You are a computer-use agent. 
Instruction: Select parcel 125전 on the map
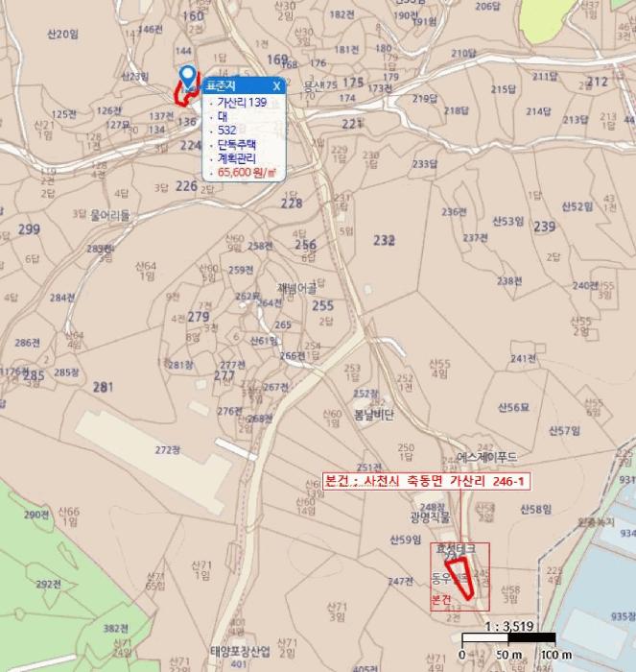point(64,114)
